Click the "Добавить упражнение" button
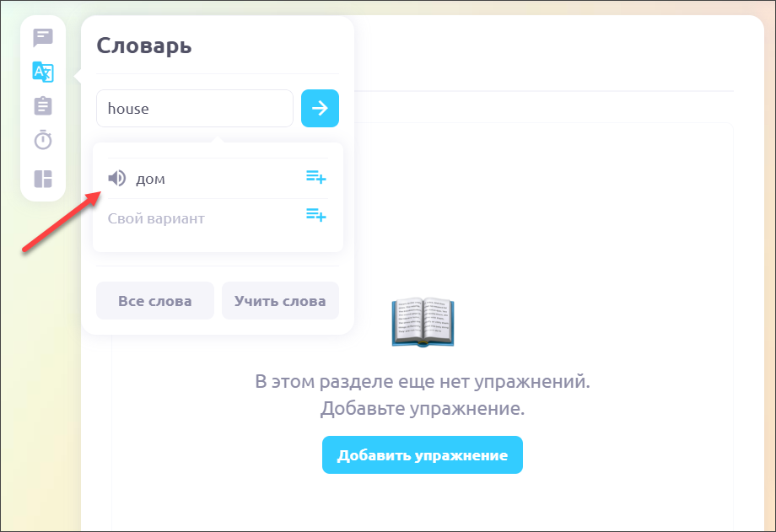Screen dimensions: 776x532 click(x=422, y=455)
